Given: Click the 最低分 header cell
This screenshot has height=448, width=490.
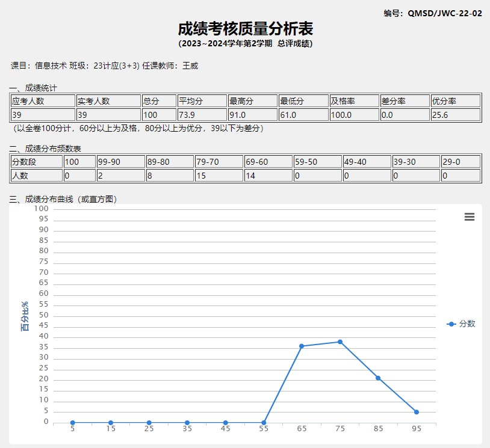Looking at the screenshot, I should coord(303,101).
